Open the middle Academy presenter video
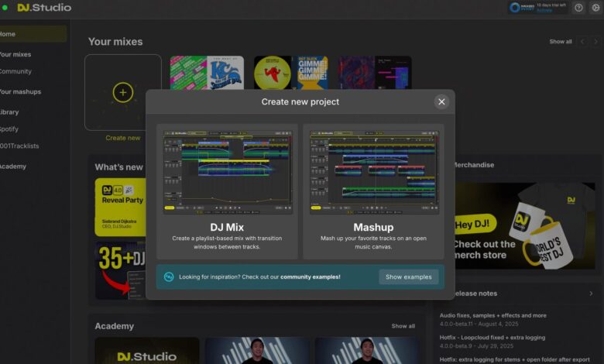604x364 pixels. [257, 351]
